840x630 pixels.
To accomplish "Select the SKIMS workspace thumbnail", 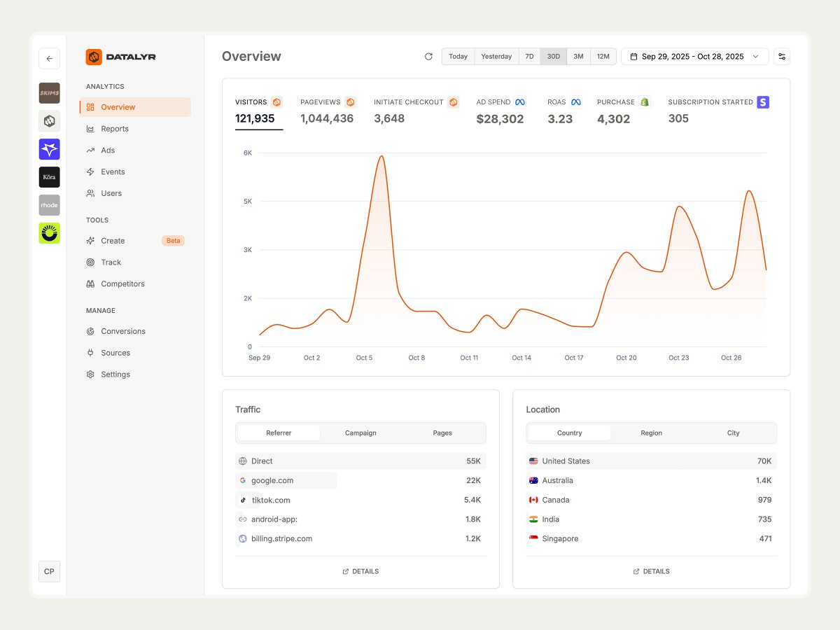I will [x=49, y=92].
